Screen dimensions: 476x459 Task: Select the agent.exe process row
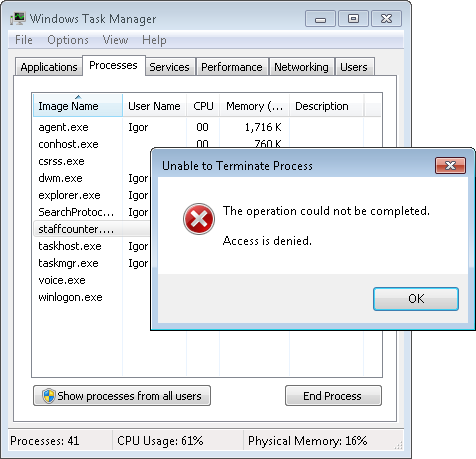[207, 127]
